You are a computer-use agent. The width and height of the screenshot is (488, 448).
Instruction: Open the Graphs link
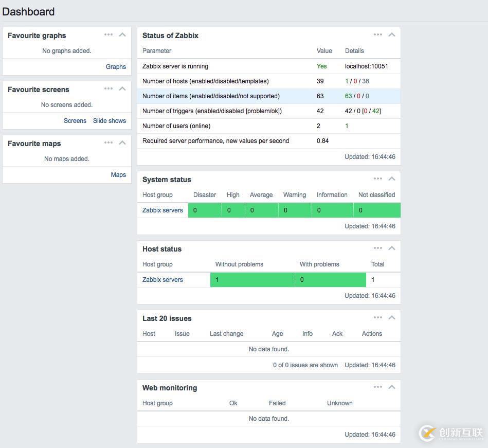(x=116, y=66)
